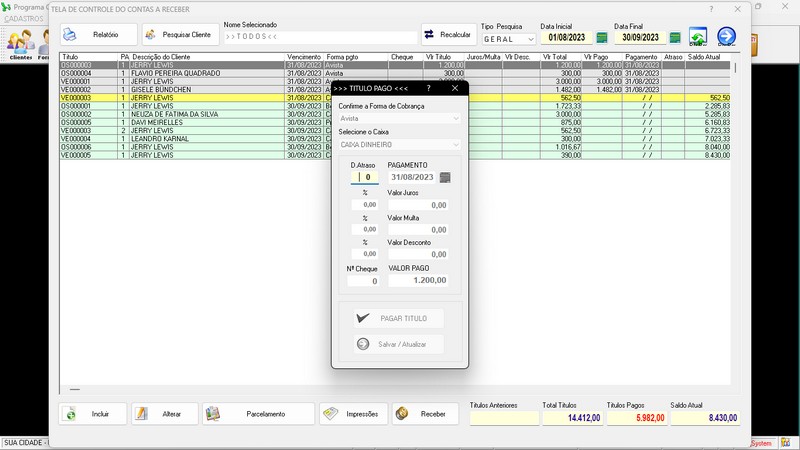The width and height of the screenshot is (800, 450).
Task: Open the Tipo Pesquisa GERAL dropdown
Action: point(509,39)
